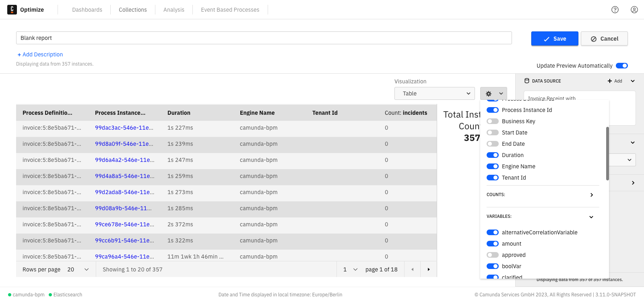Disable the Duration column toggle
Viewport: 644px width, 302px height.
(493, 155)
